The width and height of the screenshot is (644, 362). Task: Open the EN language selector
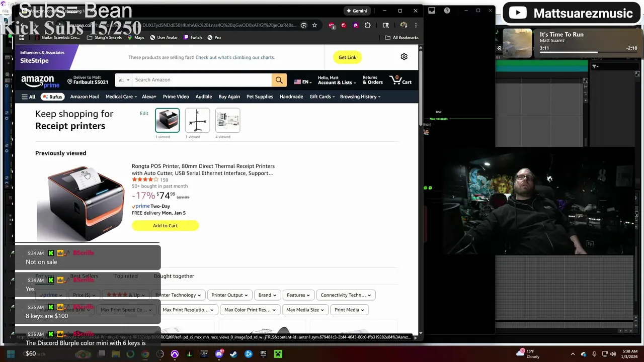(x=303, y=82)
